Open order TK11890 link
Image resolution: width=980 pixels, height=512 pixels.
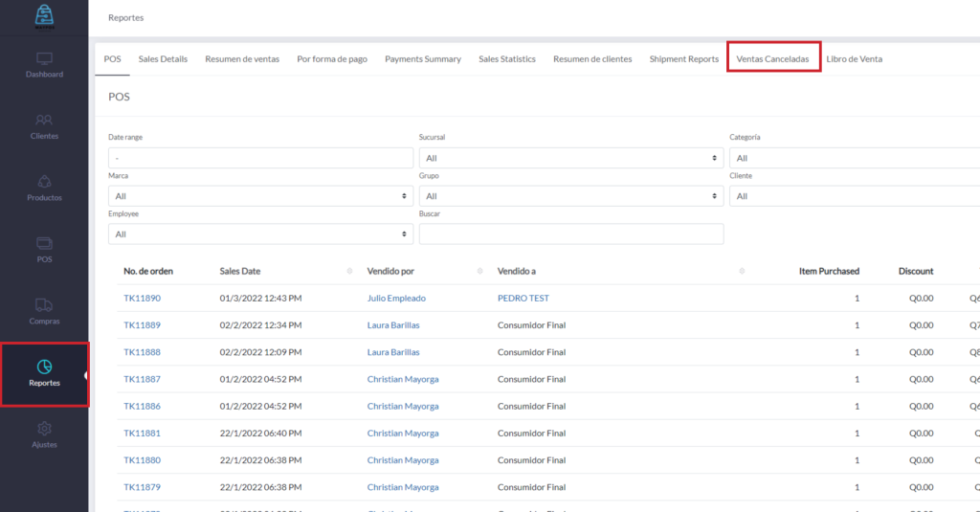[x=142, y=299]
